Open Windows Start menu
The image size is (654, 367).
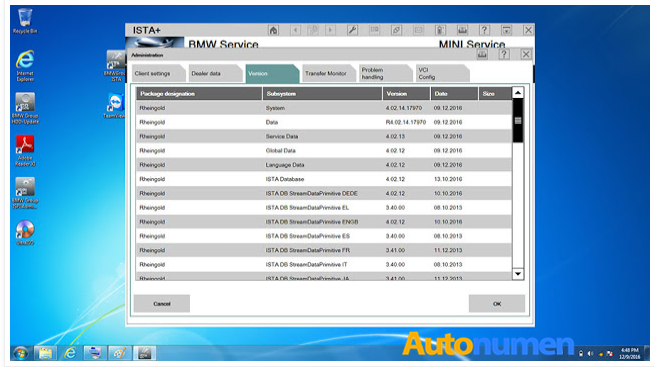[20, 353]
